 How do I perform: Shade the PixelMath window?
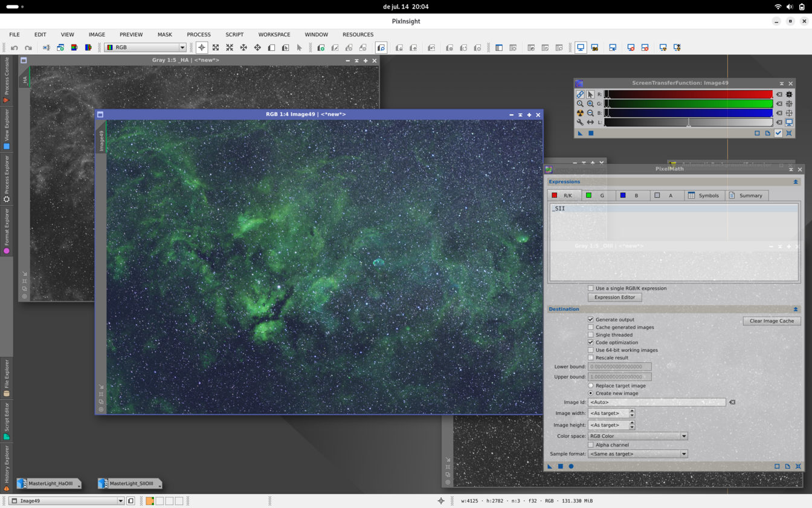coord(791,169)
